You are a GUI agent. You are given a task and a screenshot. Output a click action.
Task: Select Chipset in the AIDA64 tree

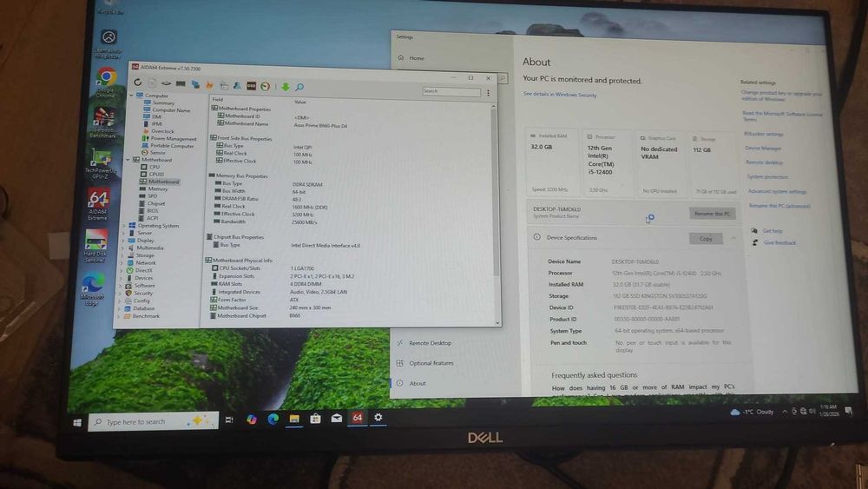155,203
